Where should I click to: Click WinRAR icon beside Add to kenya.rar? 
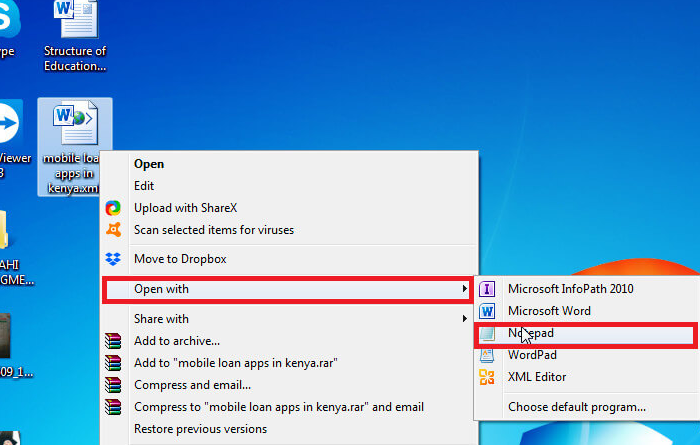pyautogui.click(x=113, y=362)
